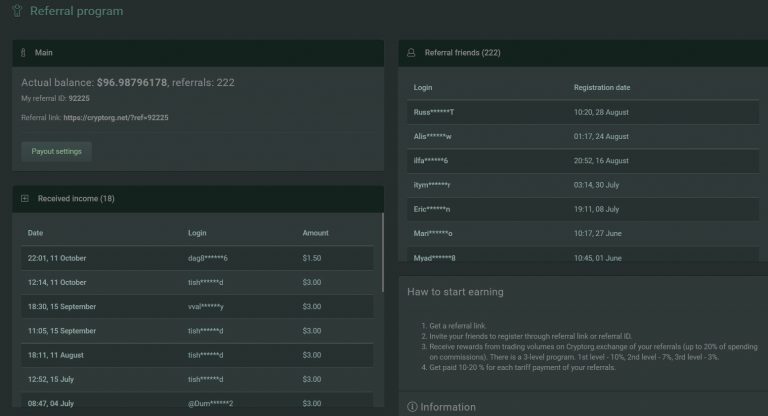Viewport: 768px width, 416px height.
Task: Click registration date 19:11, 08 July
Action: click(596, 209)
